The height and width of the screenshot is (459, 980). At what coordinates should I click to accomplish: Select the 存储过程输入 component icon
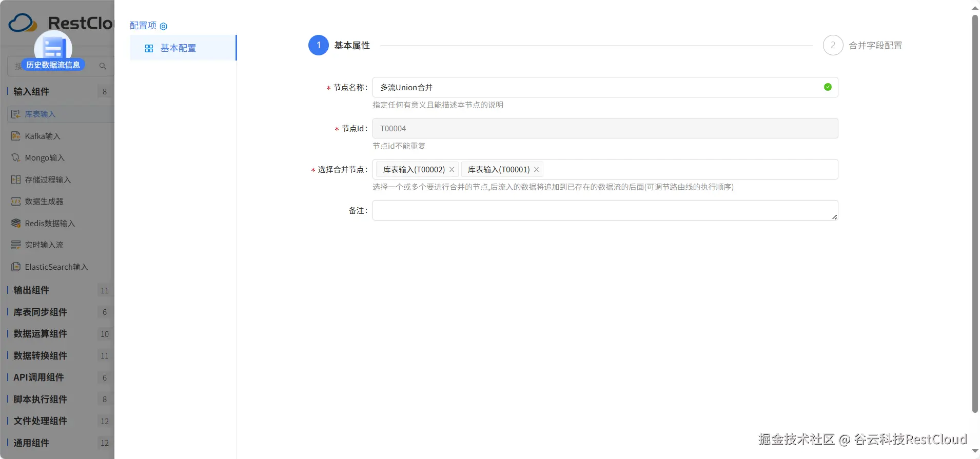point(16,179)
